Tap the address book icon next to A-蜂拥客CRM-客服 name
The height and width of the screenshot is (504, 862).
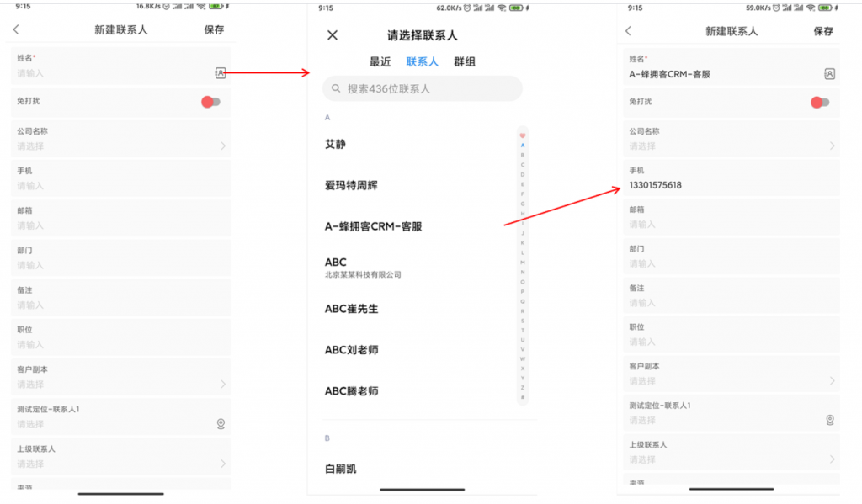tap(829, 74)
